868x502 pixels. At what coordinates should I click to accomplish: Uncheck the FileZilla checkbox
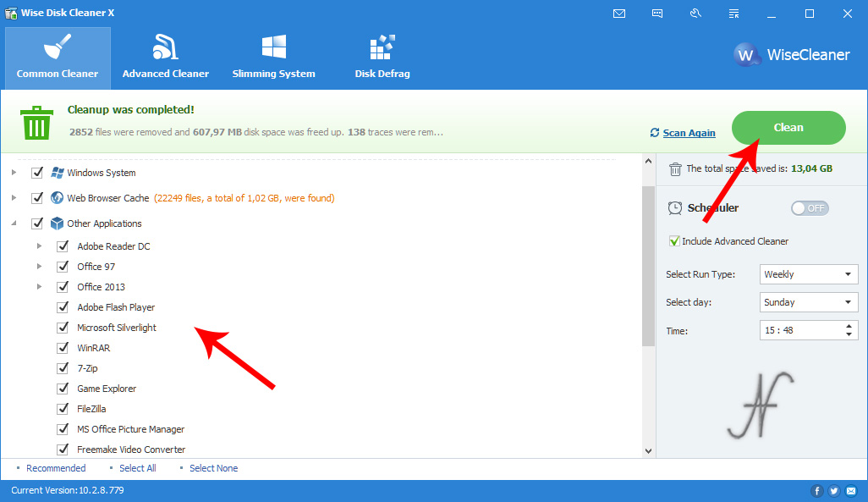[x=63, y=409]
